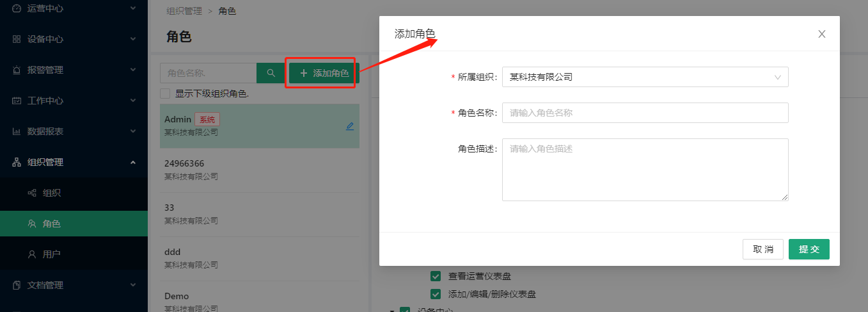Click the 报警管理 alarm icon in sidebar
The height and width of the screenshot is (312, 868).
17,70
